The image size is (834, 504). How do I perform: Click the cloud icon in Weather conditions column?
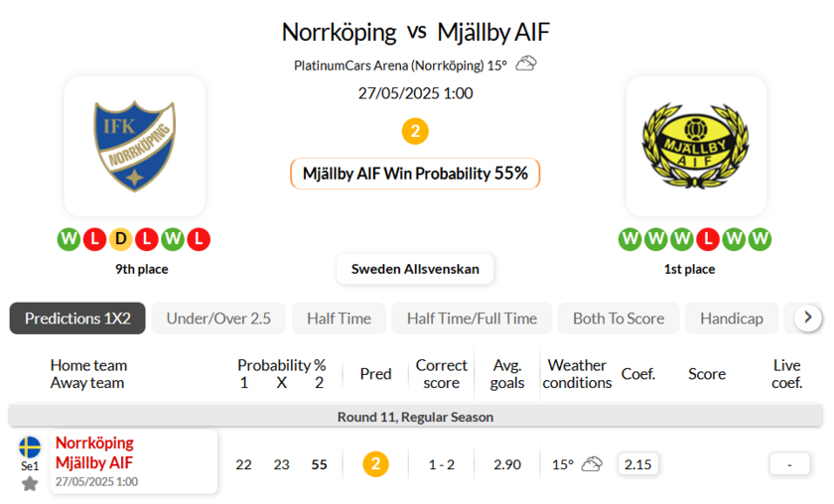592,464
